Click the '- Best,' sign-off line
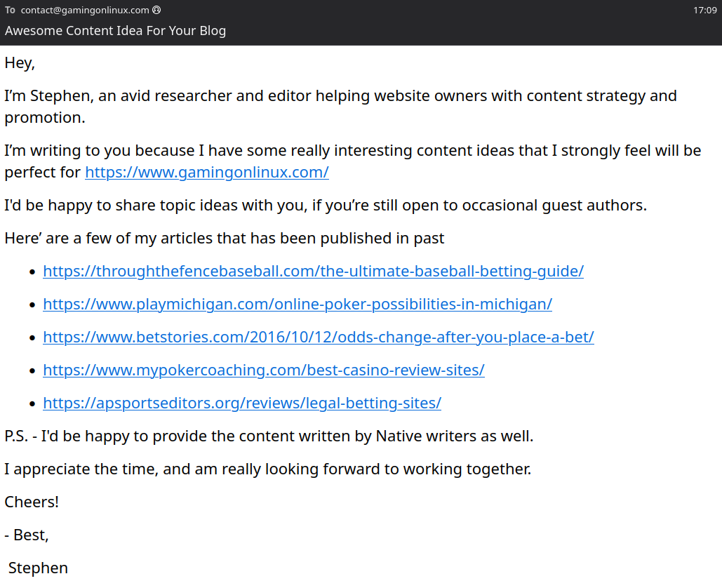This screenshot has width=722, height=588. (x=27, y=535)
